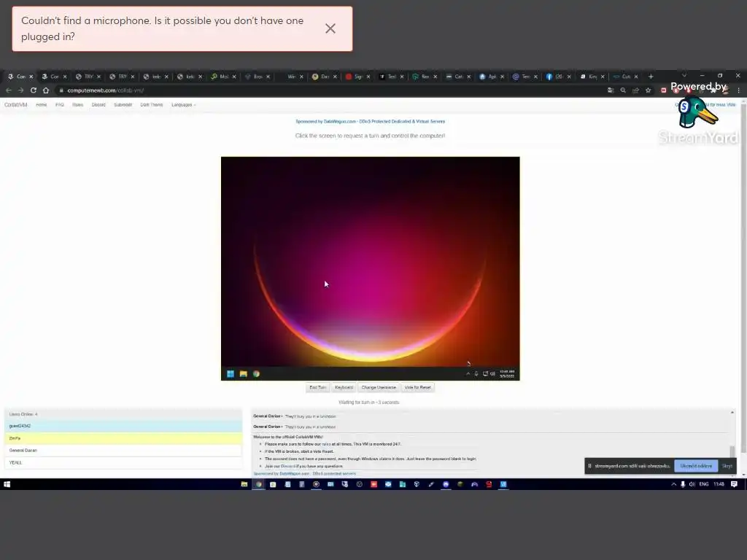
Task: Go back with the browser back arrow
Action: click(9, 90)
